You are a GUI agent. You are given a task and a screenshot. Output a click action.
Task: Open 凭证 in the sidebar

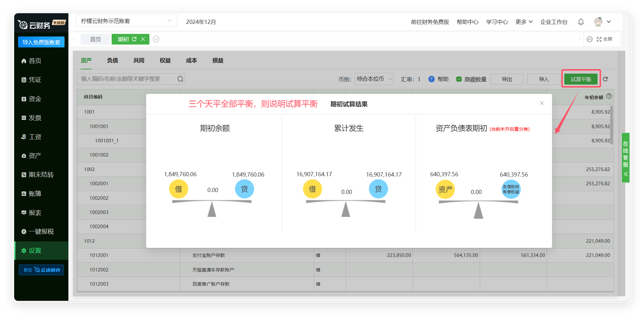pyautogui.click(x=35, y=80)
